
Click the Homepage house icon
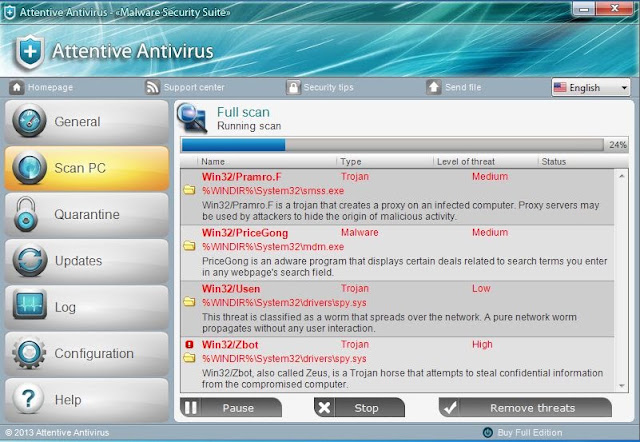click(x=17, y=87)
